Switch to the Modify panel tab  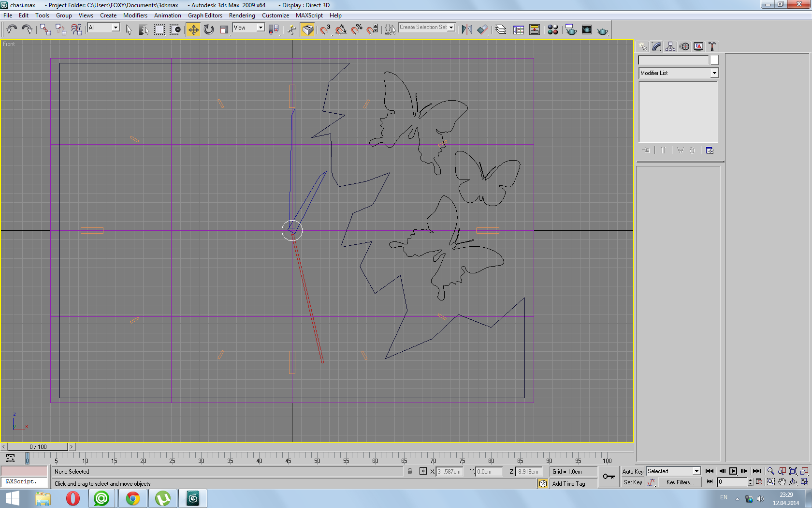tap(656, 46)
